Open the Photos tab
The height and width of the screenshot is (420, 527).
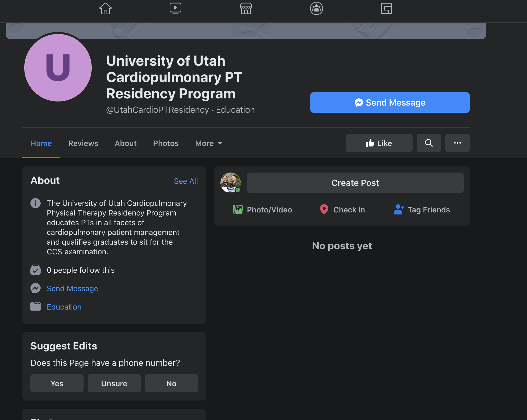pyautogui.click(x=166, y=143)
